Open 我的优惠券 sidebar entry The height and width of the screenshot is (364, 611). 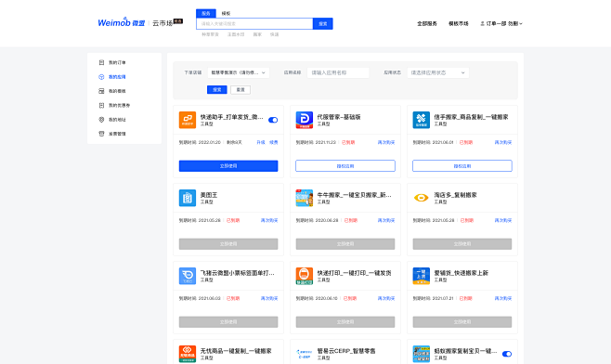coord(119,105)
